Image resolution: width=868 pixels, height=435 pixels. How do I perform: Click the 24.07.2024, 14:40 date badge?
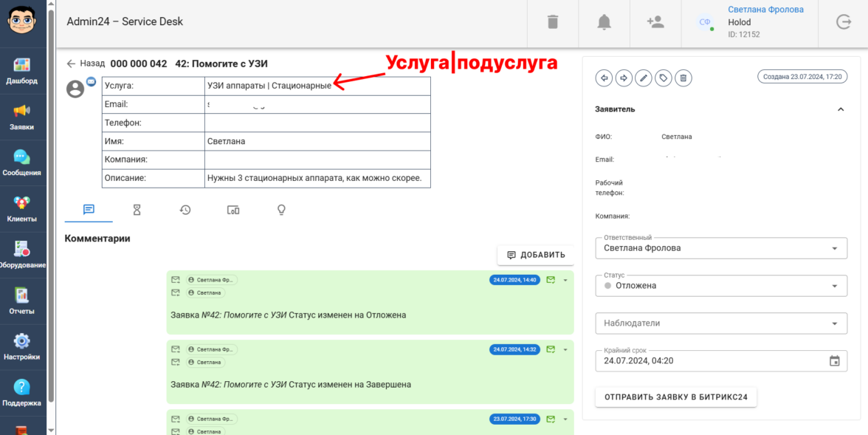(515, 280)
